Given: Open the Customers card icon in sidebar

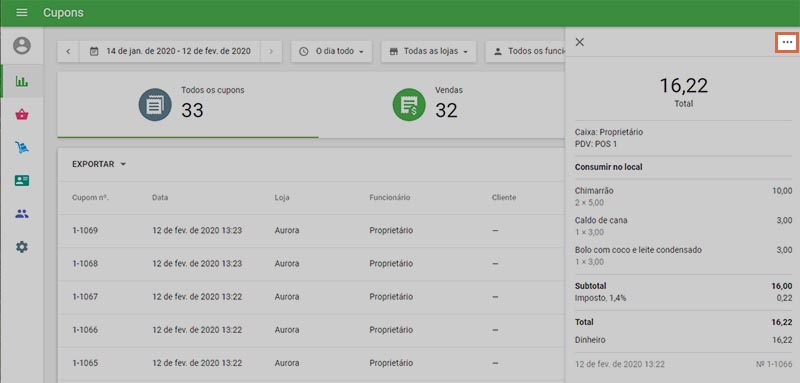Looking at the screenshot, I should pyautogui.click(x=22, y=181).
